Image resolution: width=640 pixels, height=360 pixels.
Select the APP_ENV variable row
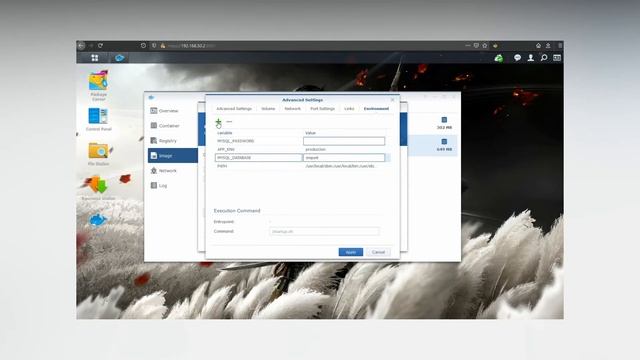pos(300,149)
